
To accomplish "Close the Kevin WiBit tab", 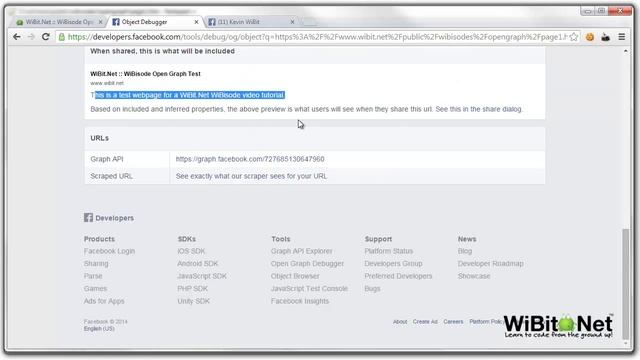I will tap(292, 22).
